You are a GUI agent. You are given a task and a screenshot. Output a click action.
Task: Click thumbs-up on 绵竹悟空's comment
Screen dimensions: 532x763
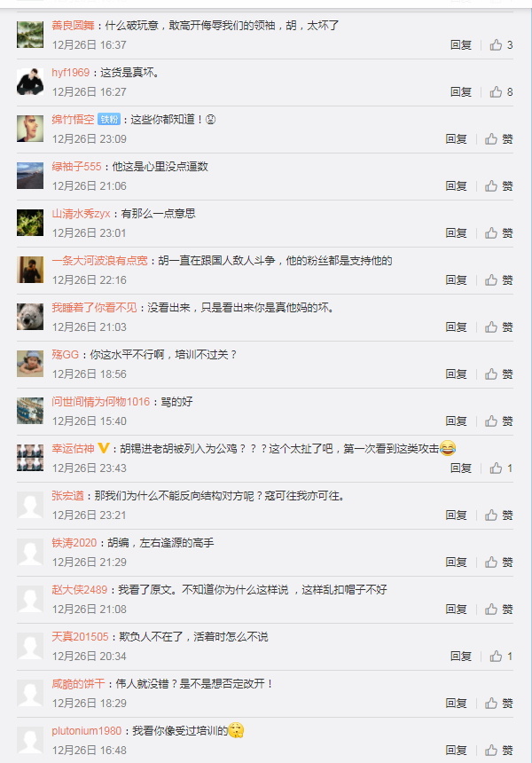coord(498,139)
